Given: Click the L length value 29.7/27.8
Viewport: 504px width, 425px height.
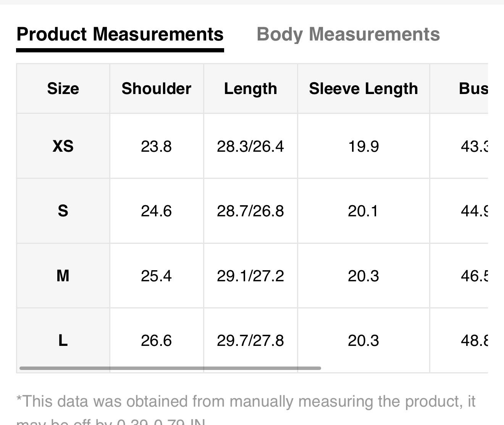Looking at the screenshot, I should click(x=250, y=341).
